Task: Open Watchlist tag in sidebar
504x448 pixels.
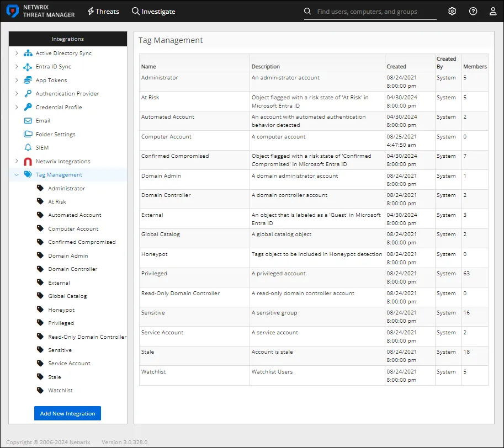Action: pyautogui.click(x=60, y=391)
